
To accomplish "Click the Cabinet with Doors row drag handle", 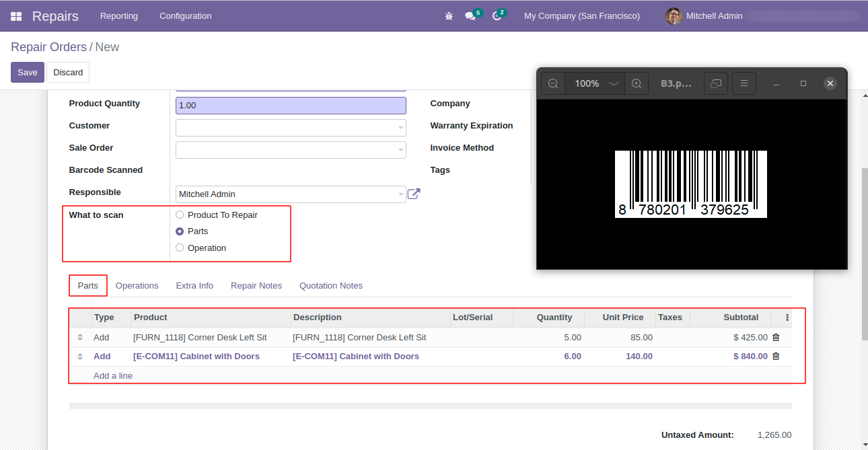I will click(x=80, y=357).
